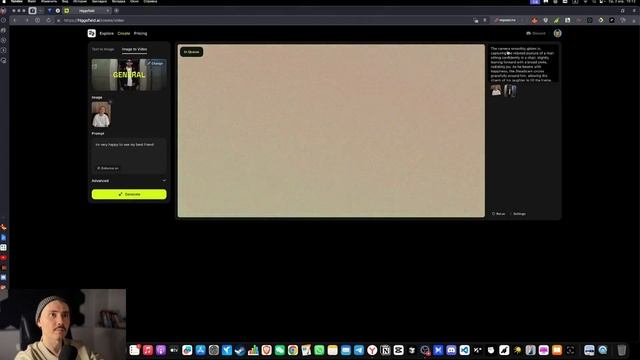Image resolution: width=640 pixels, height=360 pixels.
Task: Open Yandex Browser in the Dock
Action: click(372, 350)
